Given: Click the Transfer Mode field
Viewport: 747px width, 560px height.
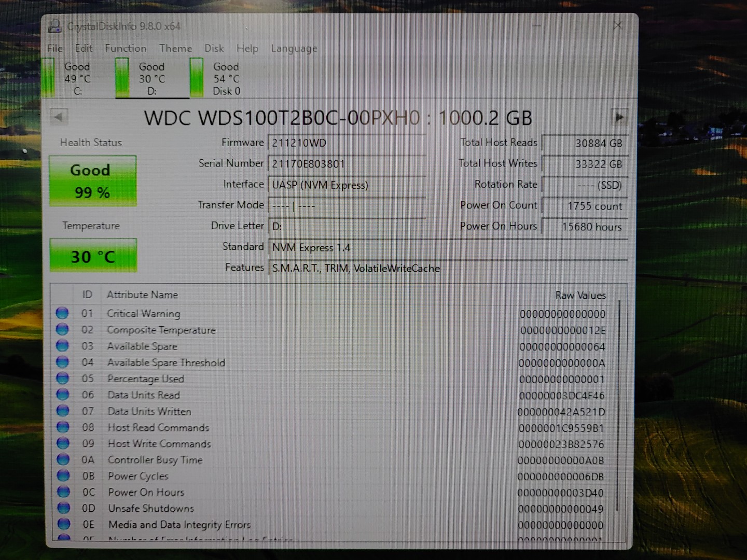Looking at the screenshot, I should pyautogui.click(x=347, y=205).
